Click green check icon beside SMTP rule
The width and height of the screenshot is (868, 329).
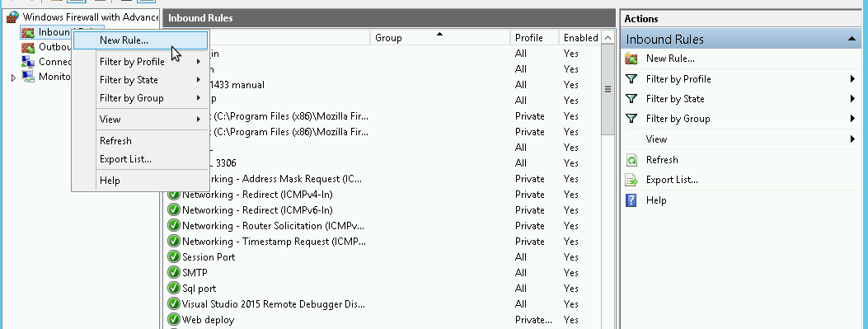(x=174, y=272)
